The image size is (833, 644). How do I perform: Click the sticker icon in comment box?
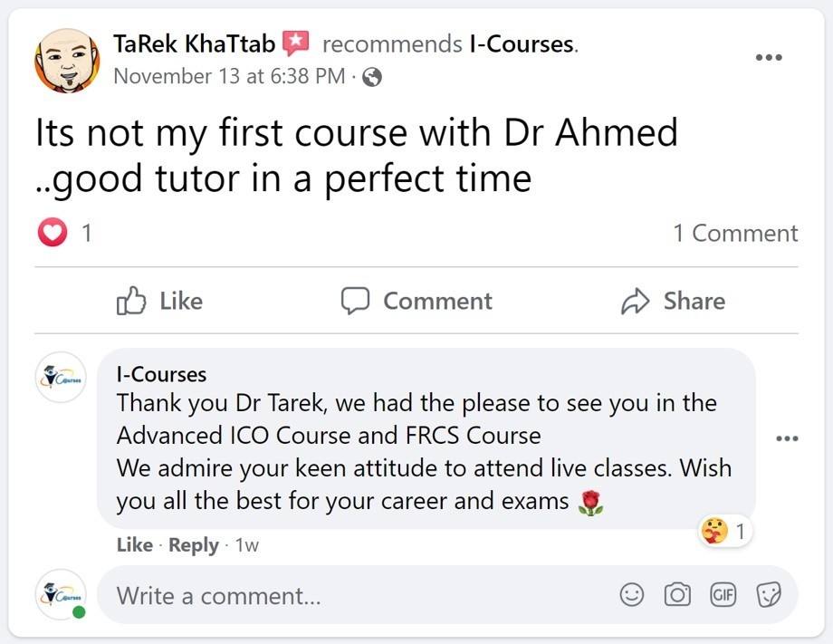769,595
